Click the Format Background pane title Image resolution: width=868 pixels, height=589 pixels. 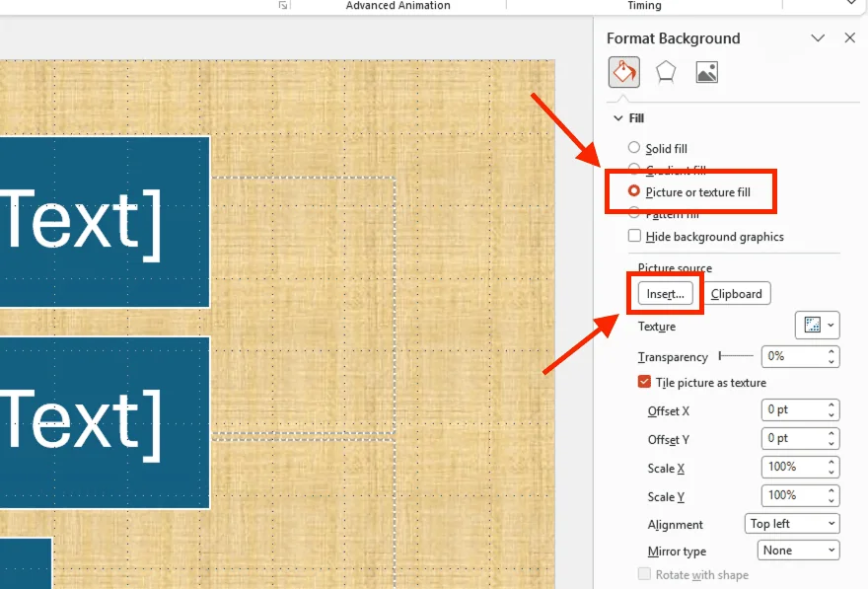(673, 38)
